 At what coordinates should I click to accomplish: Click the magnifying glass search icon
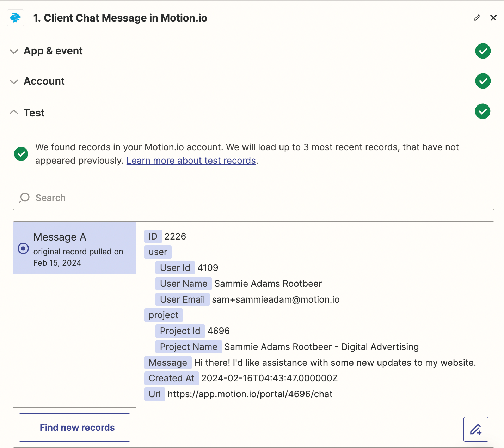click(24, 198)
